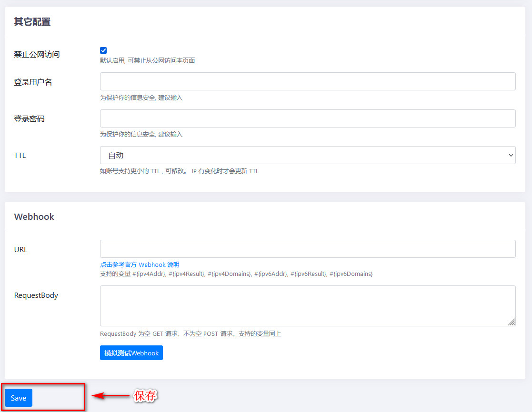
Task: Open the TTL dropdown set to 自动
Action: [307, 155]
